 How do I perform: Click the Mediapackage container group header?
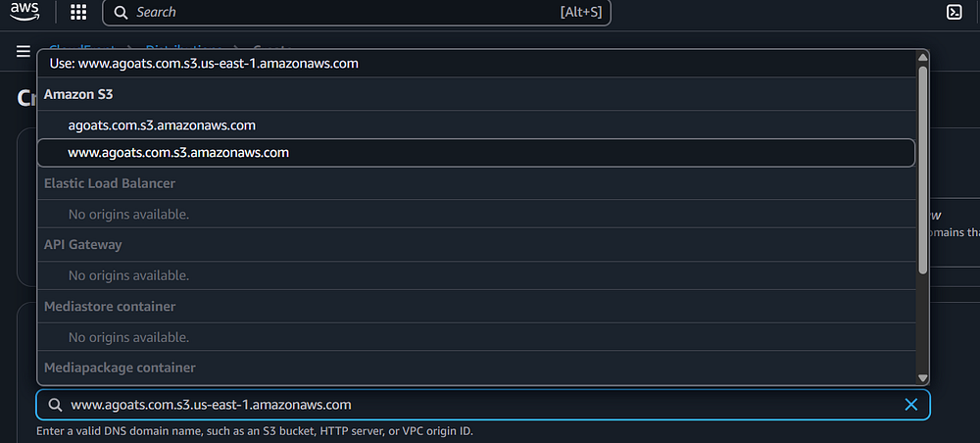(x=120, y=368)
